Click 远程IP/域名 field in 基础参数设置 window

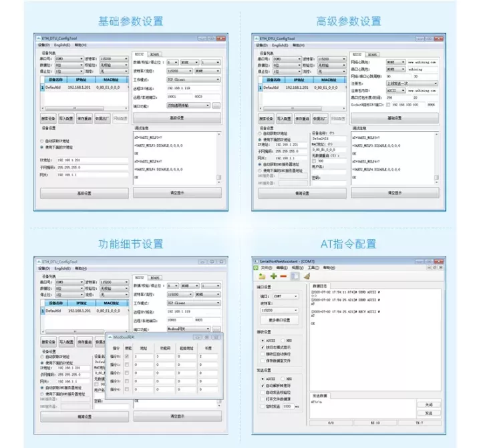point(193,88)
